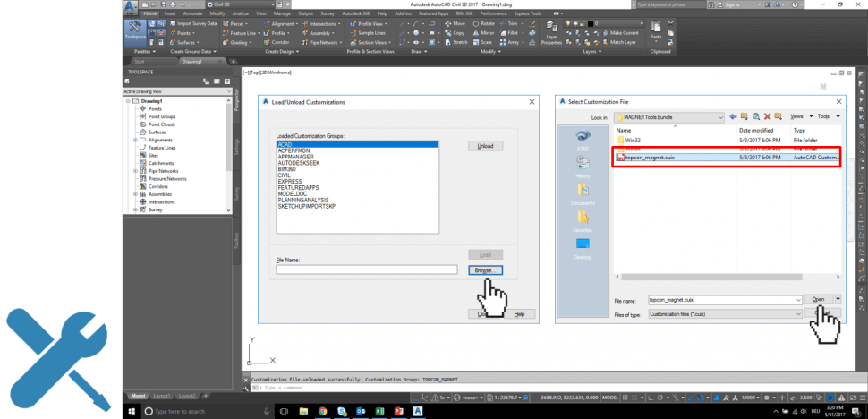Switch to the Annotate ribbon tab
The width and height of the screenshot is (868, 419).
click(194, 14)
